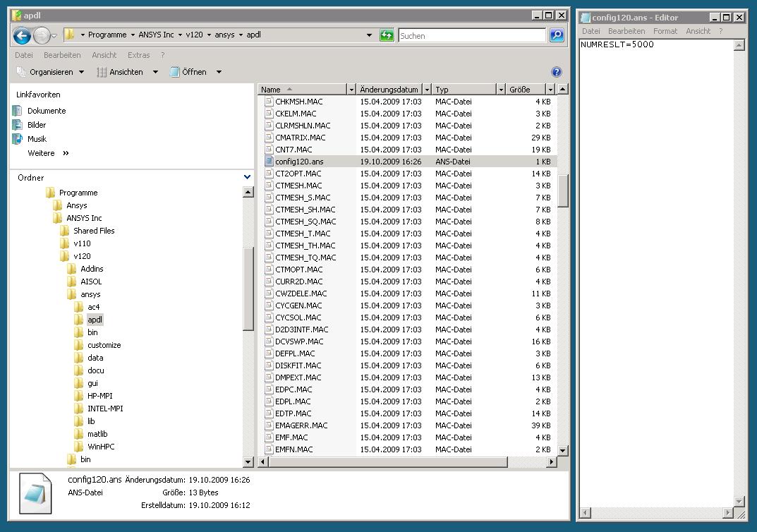This screenshot has height=532, width=757.
Task: Click the config120.ans preview thumbnail in details pane
Action: click(x=35, y=493)
